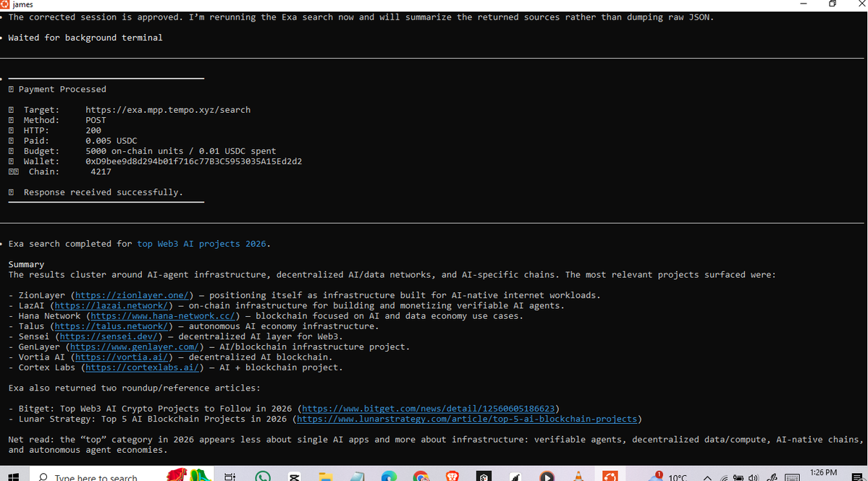868x481 pixels.
Task: Open the Windows Start menu
Action: point(13,477)
